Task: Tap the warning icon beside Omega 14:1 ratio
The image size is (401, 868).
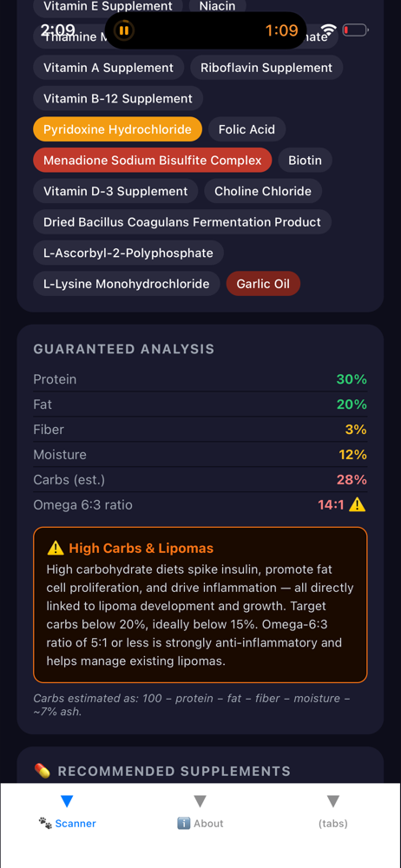Action: [x=358, y=505]
